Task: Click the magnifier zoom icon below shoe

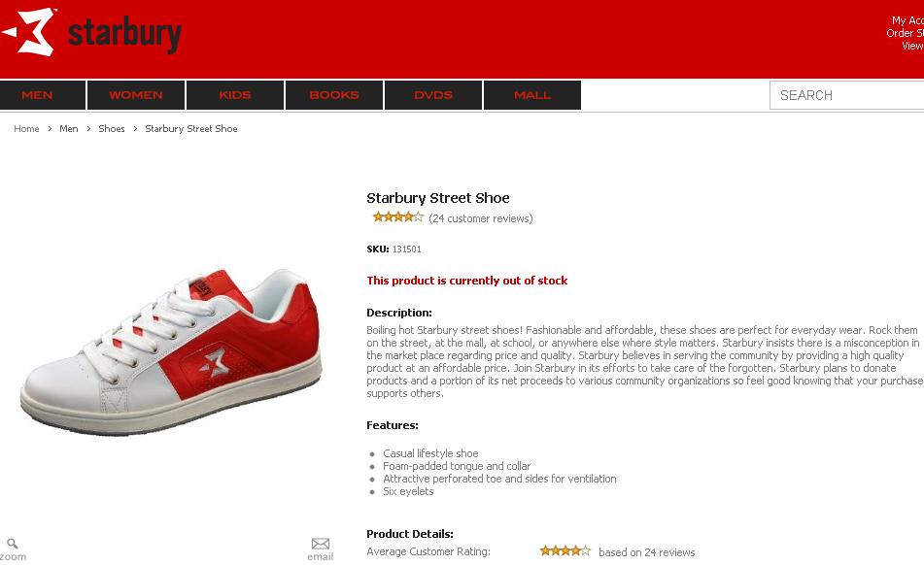Action: (13, 544)
